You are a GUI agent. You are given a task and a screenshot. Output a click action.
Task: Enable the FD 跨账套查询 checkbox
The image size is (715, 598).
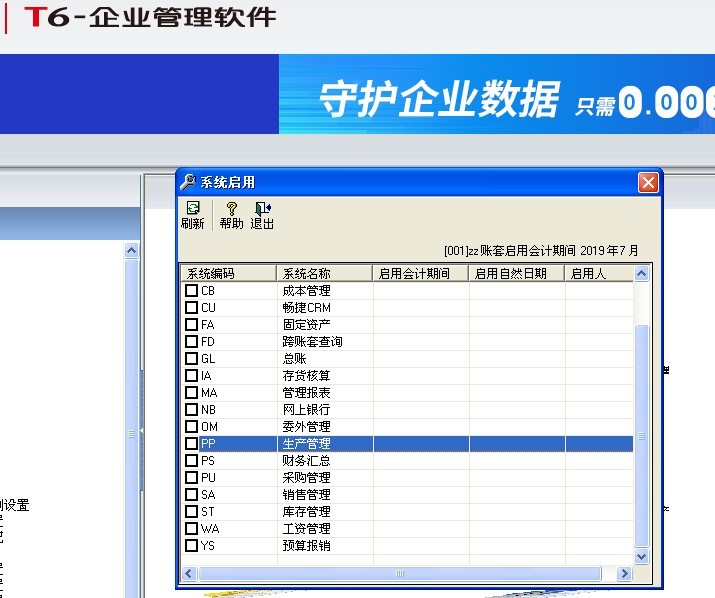pos(192,342)
